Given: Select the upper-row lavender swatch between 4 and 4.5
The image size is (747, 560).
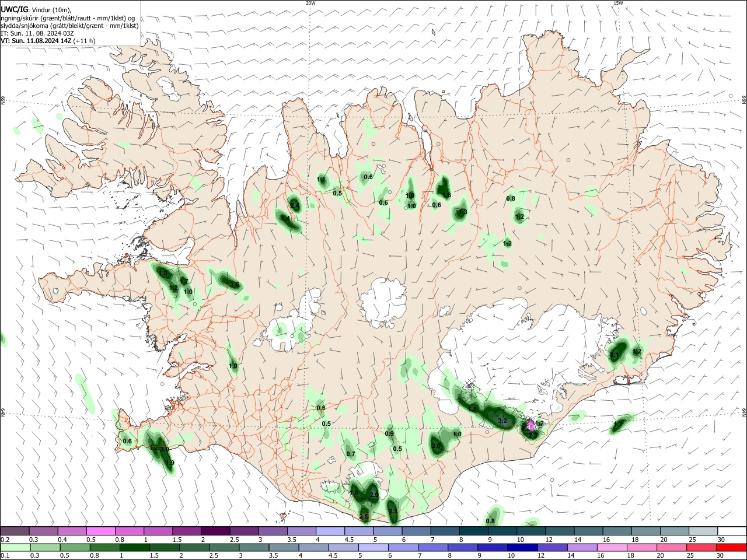Looking at the screenshot, I should (330, 531).
